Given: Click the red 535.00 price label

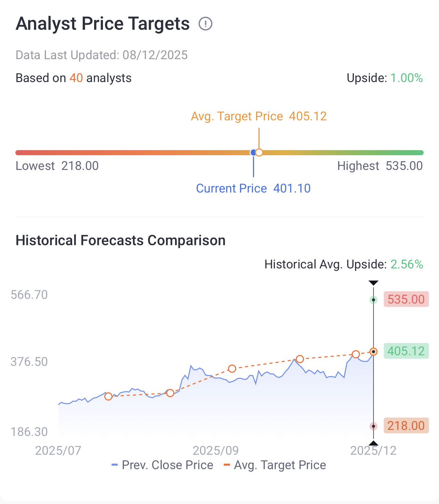Looking at the screenshot, I should click(406, 299).
